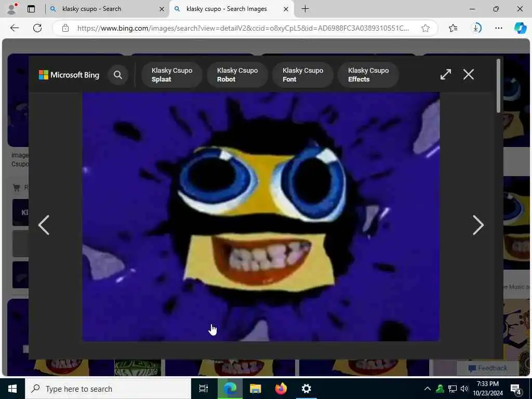This screenshot has height=399, width=532.
Task: Open network status tray icon
Action: tap(453, 389)
